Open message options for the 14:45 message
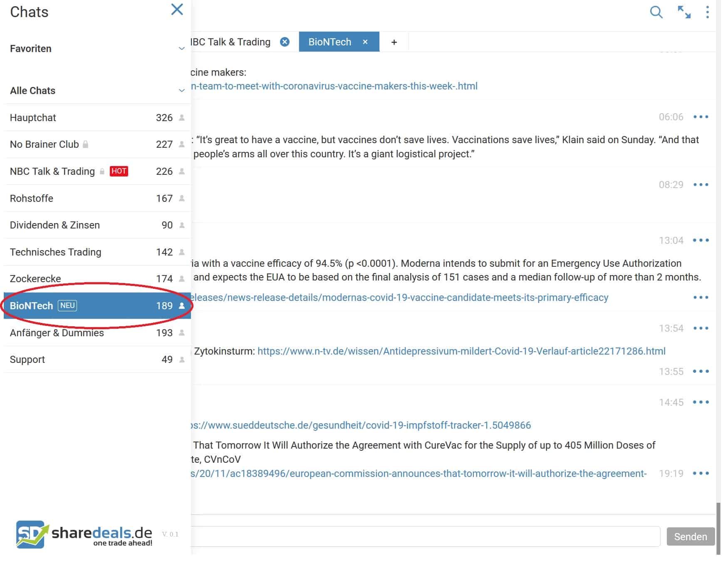The width and height of the screenshot is (728, 561). click(701, 402)
